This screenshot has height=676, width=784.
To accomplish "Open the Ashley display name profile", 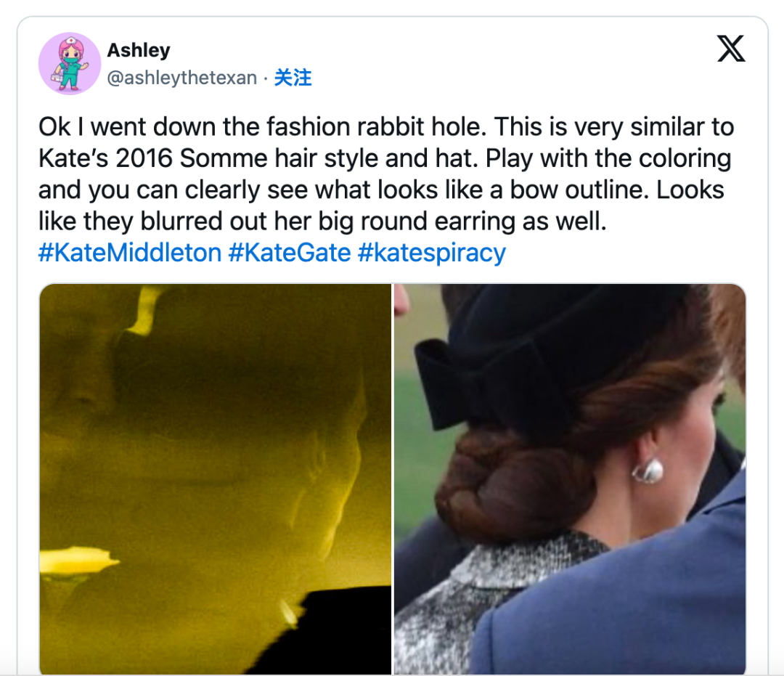I will tap(139, 50).
